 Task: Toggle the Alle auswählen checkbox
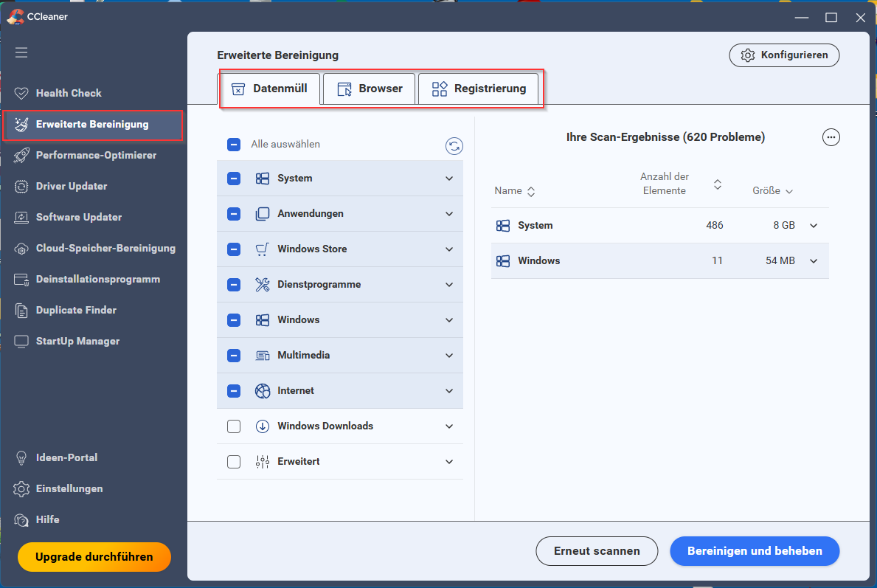(234, 145)
